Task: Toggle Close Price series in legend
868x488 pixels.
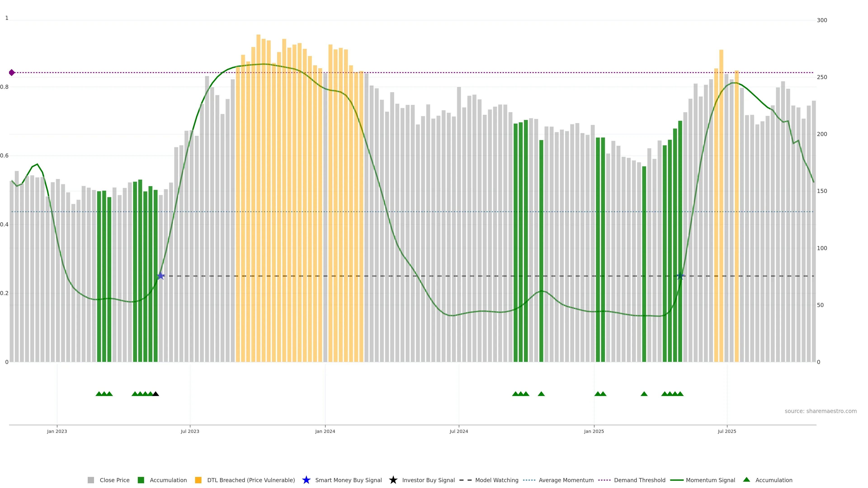Action: (114, 480)
